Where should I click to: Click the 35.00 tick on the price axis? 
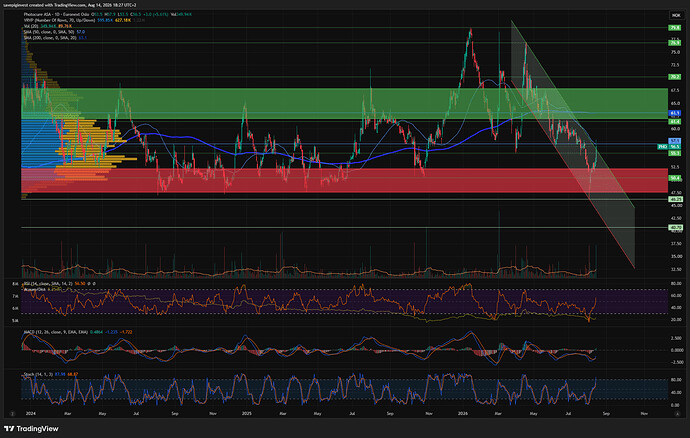676,256
